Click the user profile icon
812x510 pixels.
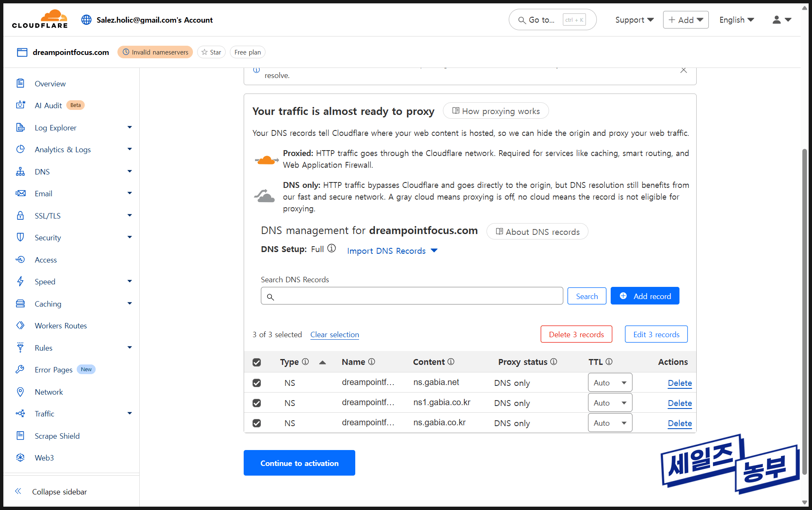coord(776,20)
